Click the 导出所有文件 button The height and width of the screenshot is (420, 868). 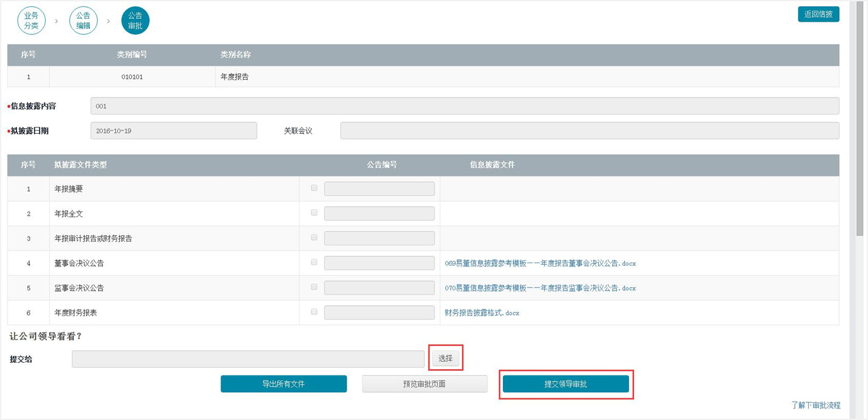(284, 384)
